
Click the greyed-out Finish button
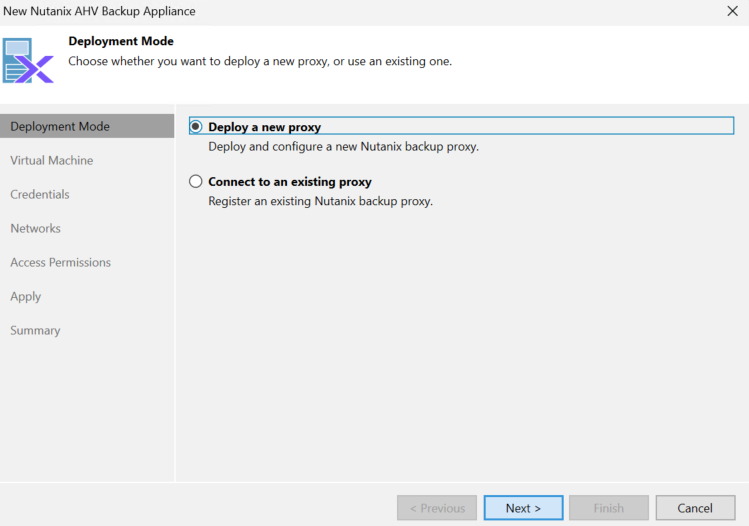[x=609, y=508]
